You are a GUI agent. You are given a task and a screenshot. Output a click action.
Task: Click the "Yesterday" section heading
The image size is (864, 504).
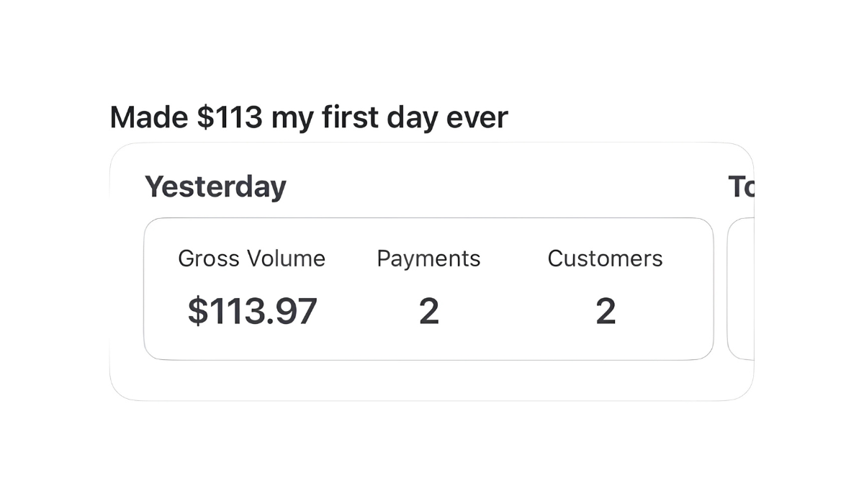coord(215,186)
